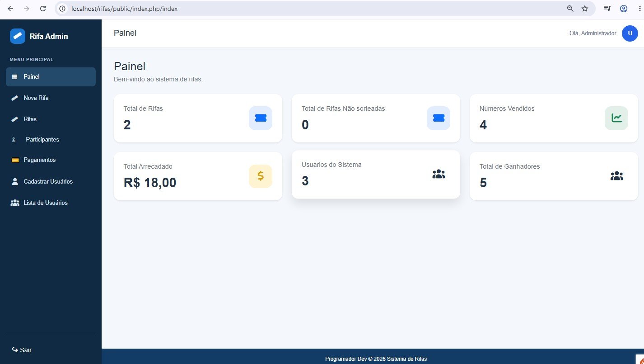
Task: Go to the Rifas menu entry
Action: 51,119
